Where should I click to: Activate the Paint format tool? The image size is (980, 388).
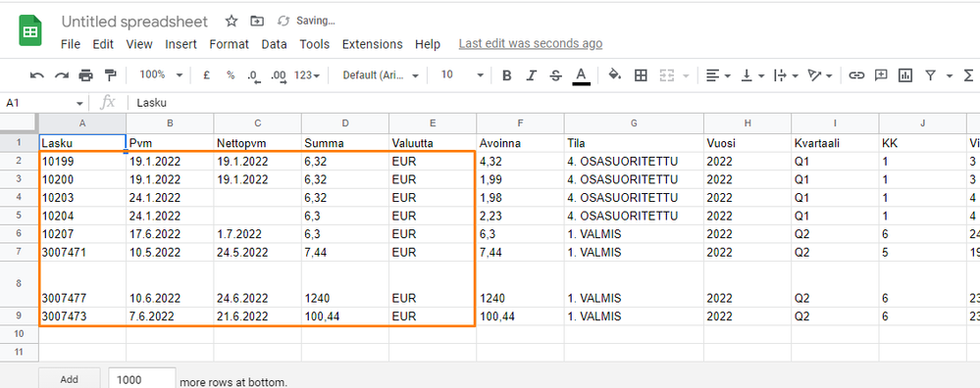(110, 75)
